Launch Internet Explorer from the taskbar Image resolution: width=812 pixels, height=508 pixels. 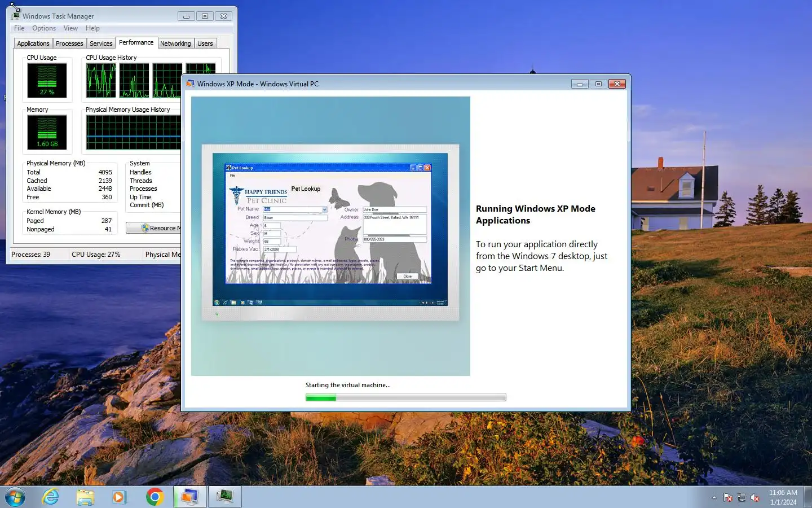(51, 497)
